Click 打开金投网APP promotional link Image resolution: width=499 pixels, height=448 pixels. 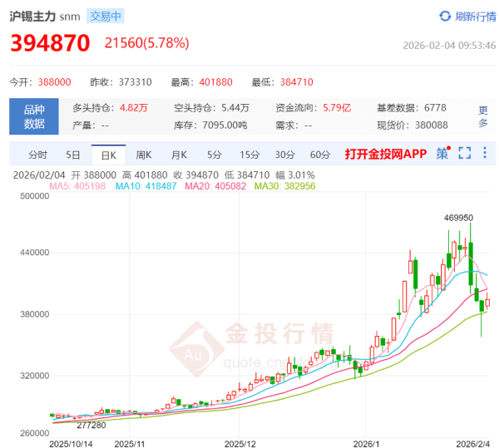[x=386, y=154]
